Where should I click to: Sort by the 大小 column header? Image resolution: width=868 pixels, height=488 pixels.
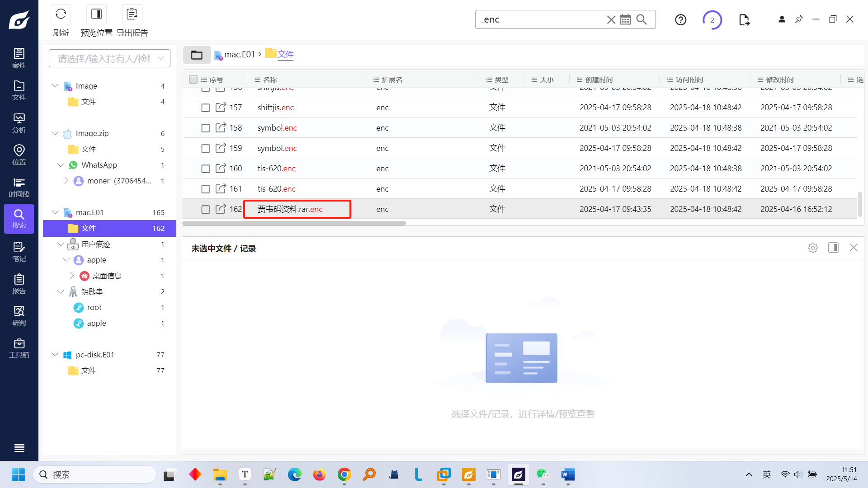click(x=547, y=80)
